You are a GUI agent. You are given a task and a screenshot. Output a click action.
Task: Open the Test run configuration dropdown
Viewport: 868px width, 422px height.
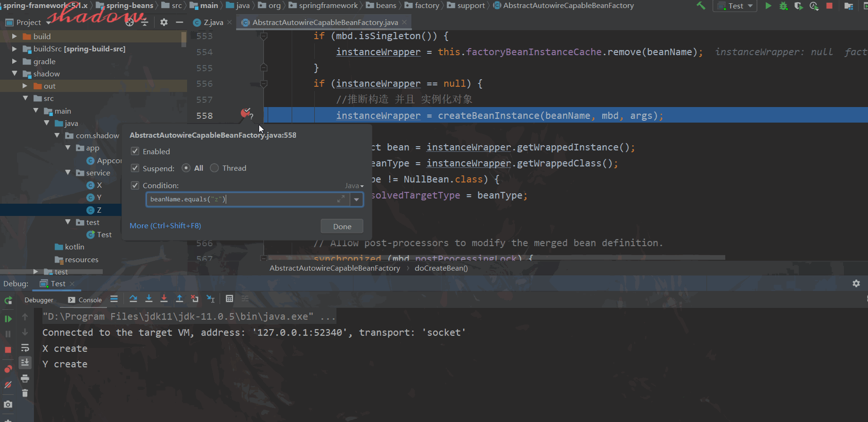coord(735,6)
